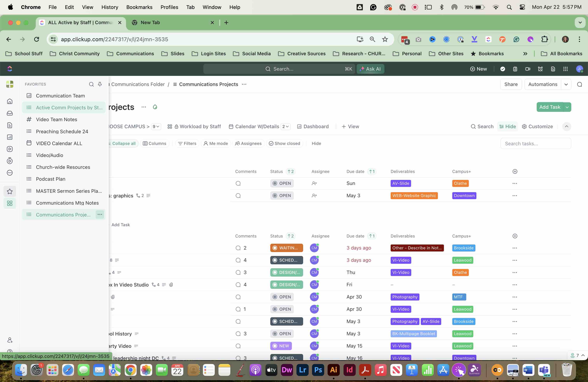Open Video Team Notes in favorites
Viewport: 588px width, 382px height.
(x=64, y=120)
